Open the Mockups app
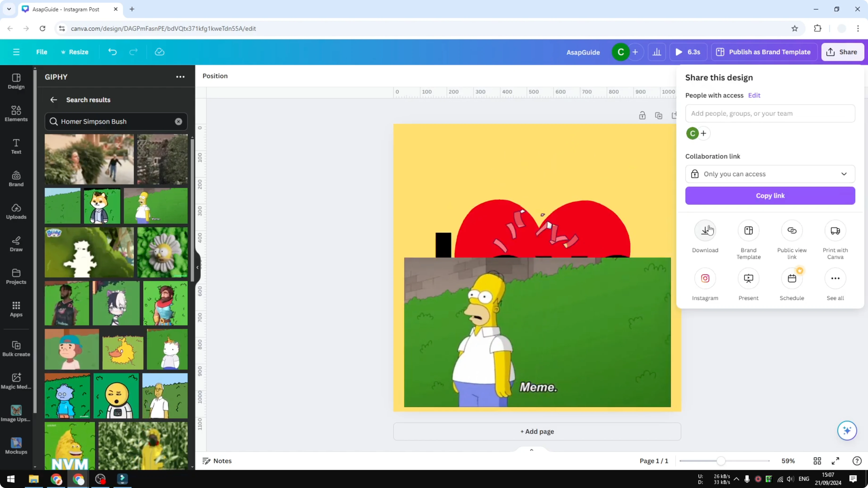The image size is (868, 488). (x=16, y=447)
